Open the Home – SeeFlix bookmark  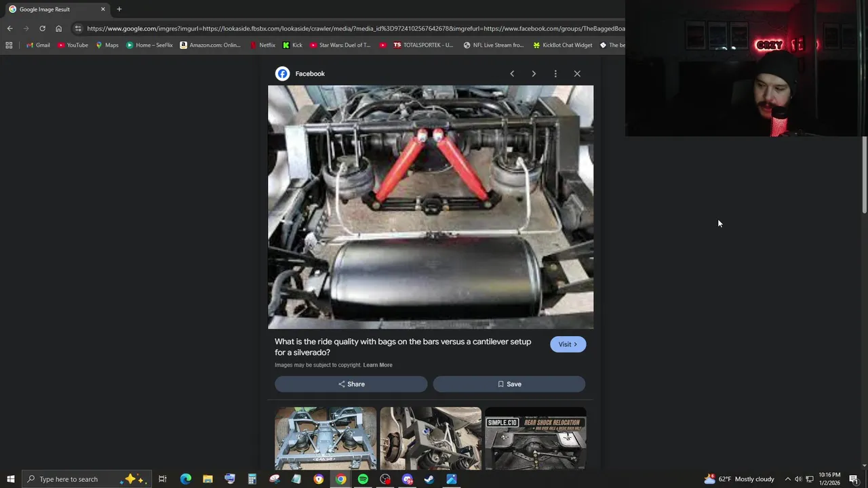coord(149,45)
